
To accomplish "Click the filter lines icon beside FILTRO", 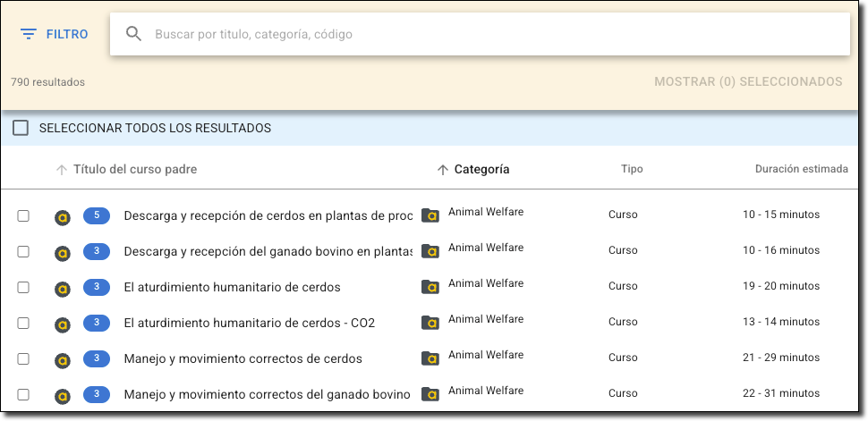I will (29, 34).
